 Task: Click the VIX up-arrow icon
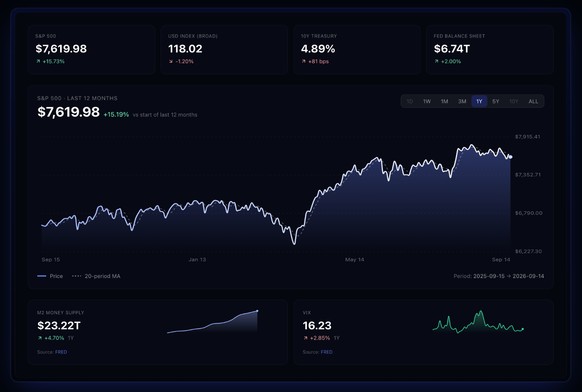pyautogui.click(x=305, y=338)
